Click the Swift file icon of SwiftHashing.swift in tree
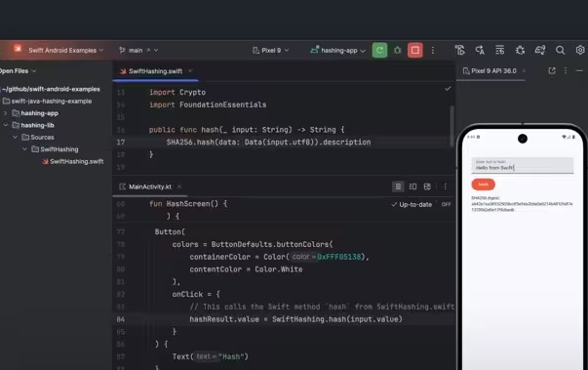 [x=45, y=161]
